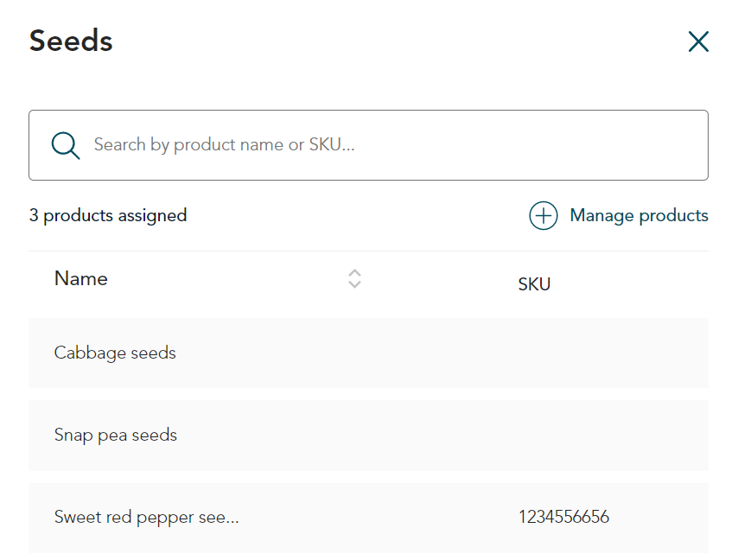Click the word "seeds" in Snap pea row
Image resolution: width=738 pixels, height=560 pixels.
[x=156, y=435]
